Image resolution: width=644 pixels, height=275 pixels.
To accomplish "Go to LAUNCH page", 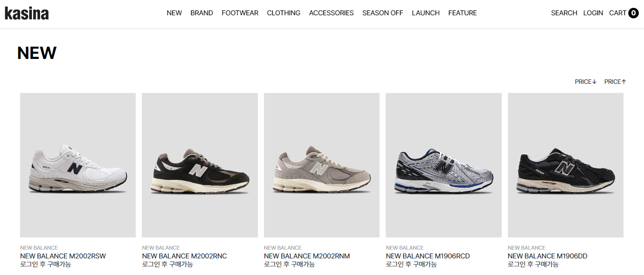I will [425, 13].
